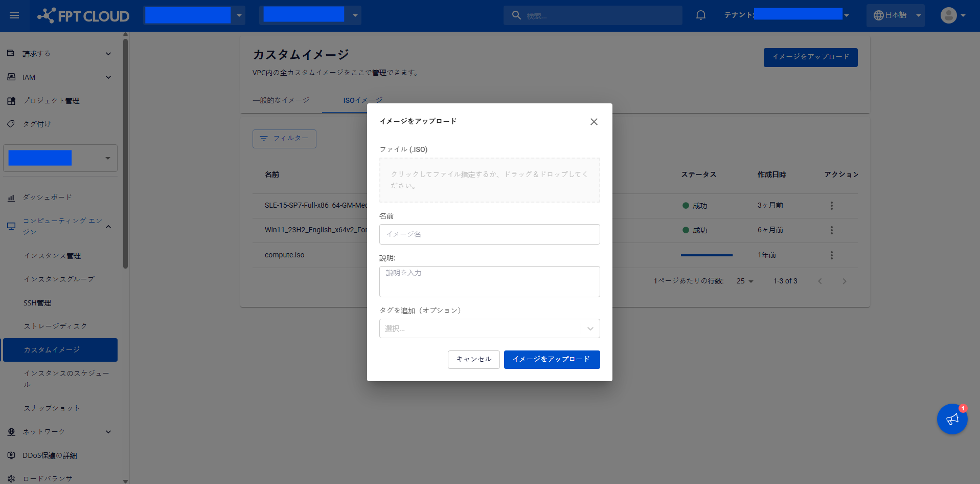The height and width of the screenshot is (484, 980).
Task: Open the hamburger navigation menu
Action: pyautogui.click(x=14, y=15)
